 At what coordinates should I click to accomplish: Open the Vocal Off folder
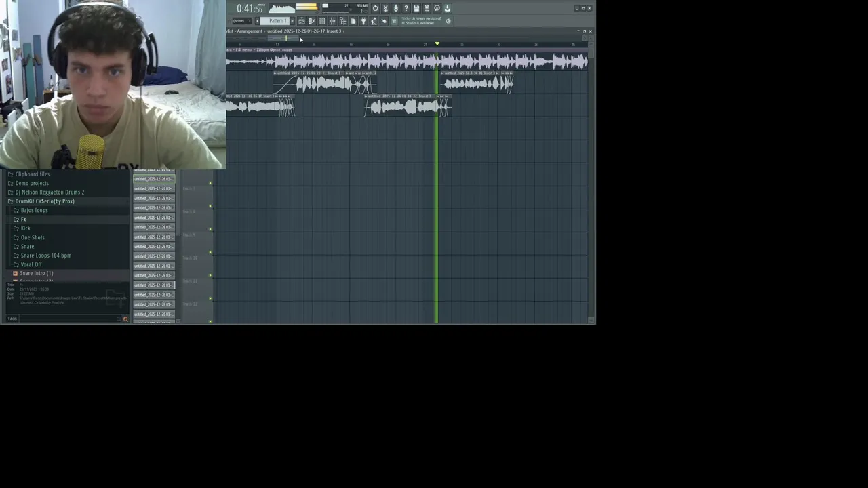tap(31, 264)
